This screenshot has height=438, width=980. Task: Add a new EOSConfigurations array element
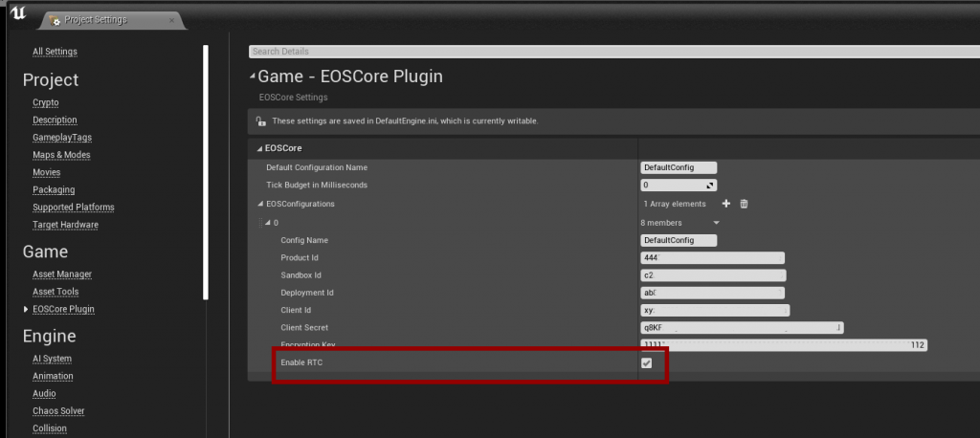point(725,204)
